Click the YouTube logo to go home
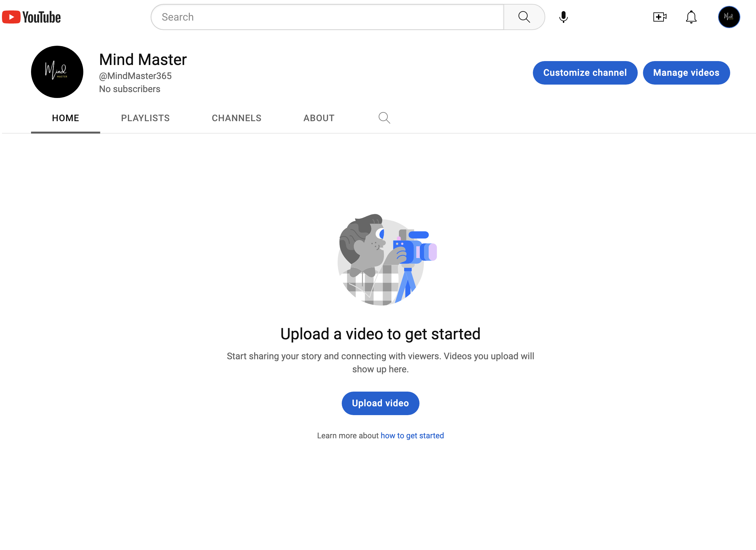Viewport: 756px width, 550px height. tap(31, 17)
